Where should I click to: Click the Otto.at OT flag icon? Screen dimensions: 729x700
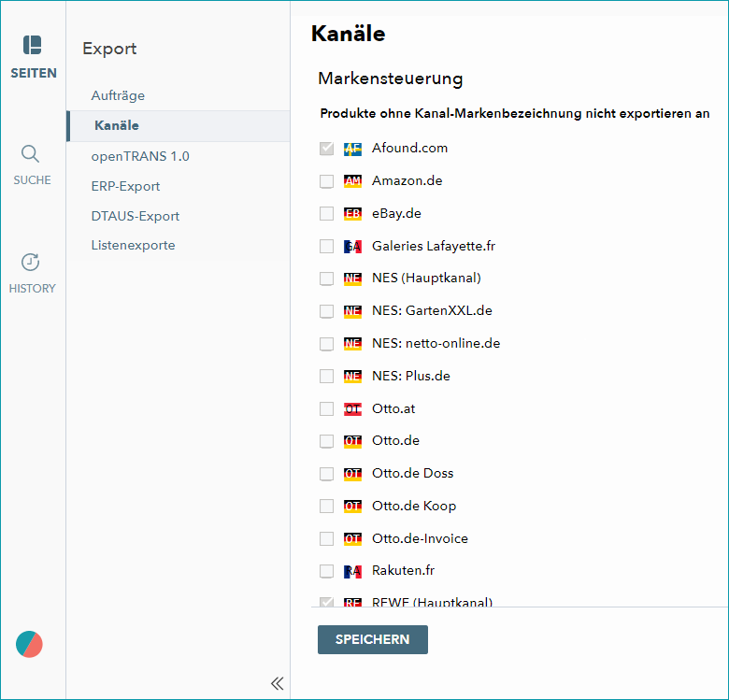click(352, 409)
